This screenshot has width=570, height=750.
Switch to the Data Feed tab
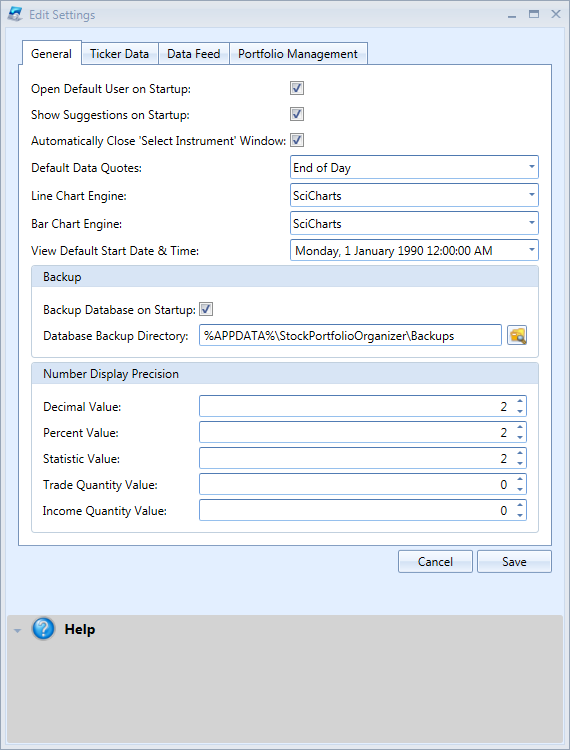(194, 54)
